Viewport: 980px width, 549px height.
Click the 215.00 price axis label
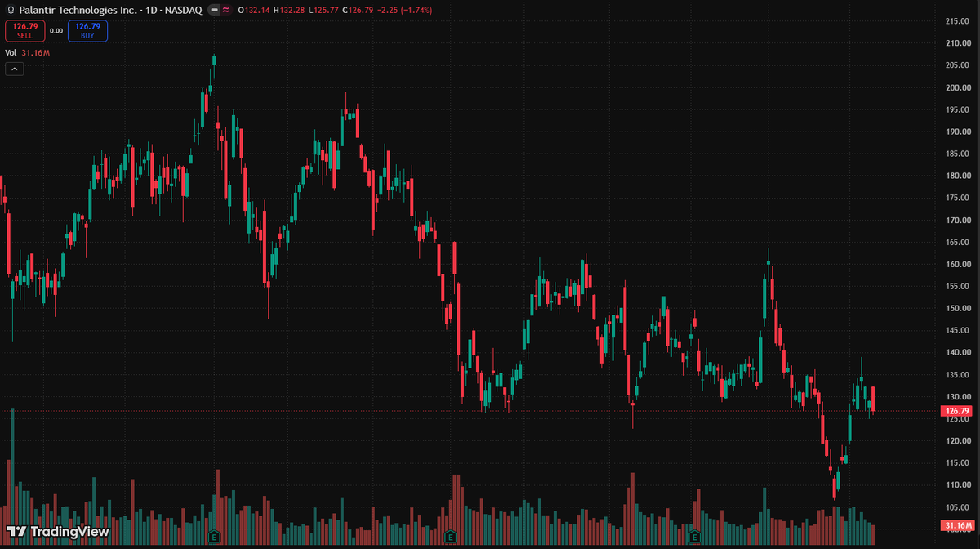pyautogui.click(x=956, y=21)
